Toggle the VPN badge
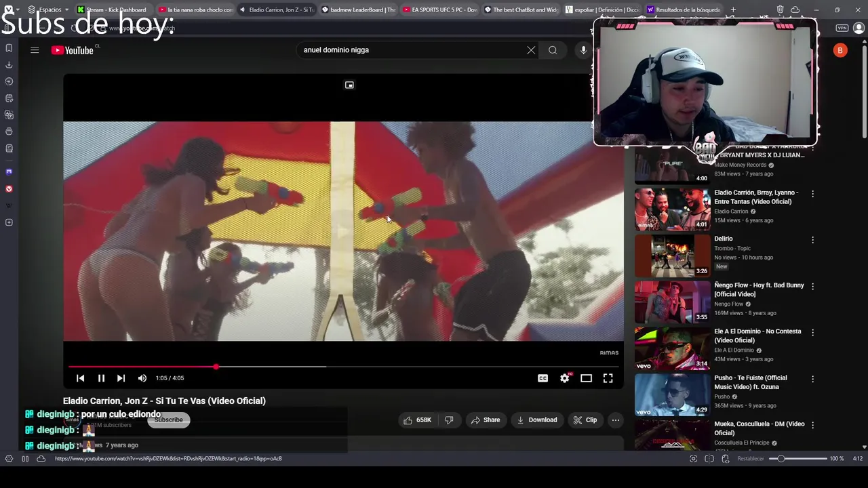This screenshot has height=488, width=868. point(842,28)
